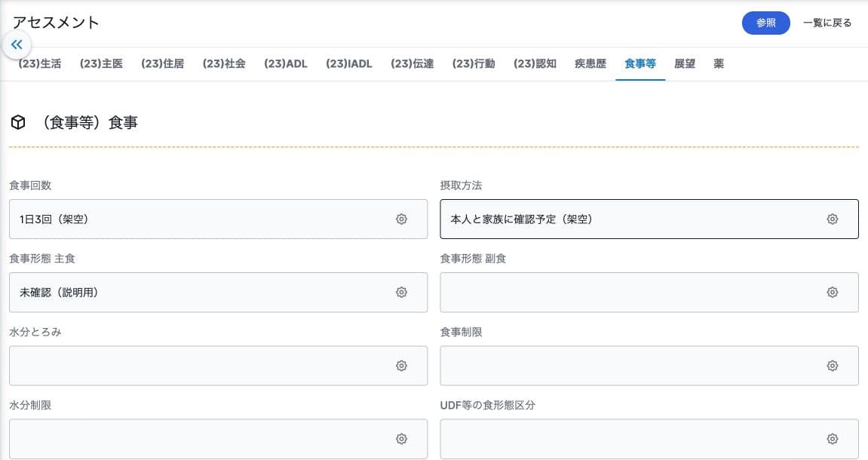Image resolution: width=868 pixels, height=460 pixels.
Task: Select the 薬 tab
Action: (719, 64)
